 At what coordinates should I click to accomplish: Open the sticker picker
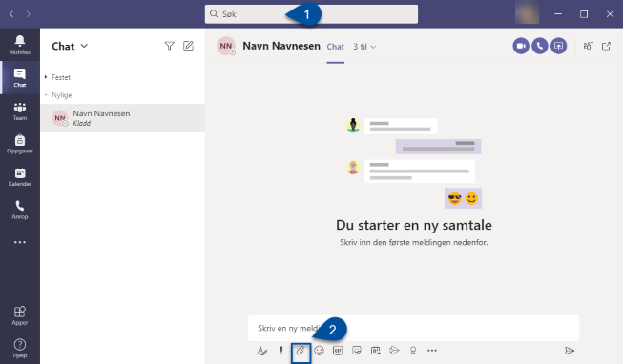tap(357, 351)
